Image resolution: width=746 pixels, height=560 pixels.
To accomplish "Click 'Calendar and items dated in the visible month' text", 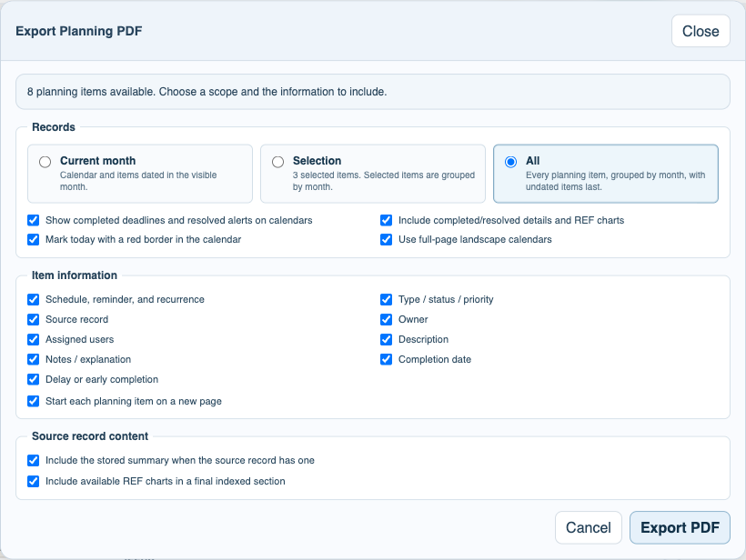I will click(138, 181).
